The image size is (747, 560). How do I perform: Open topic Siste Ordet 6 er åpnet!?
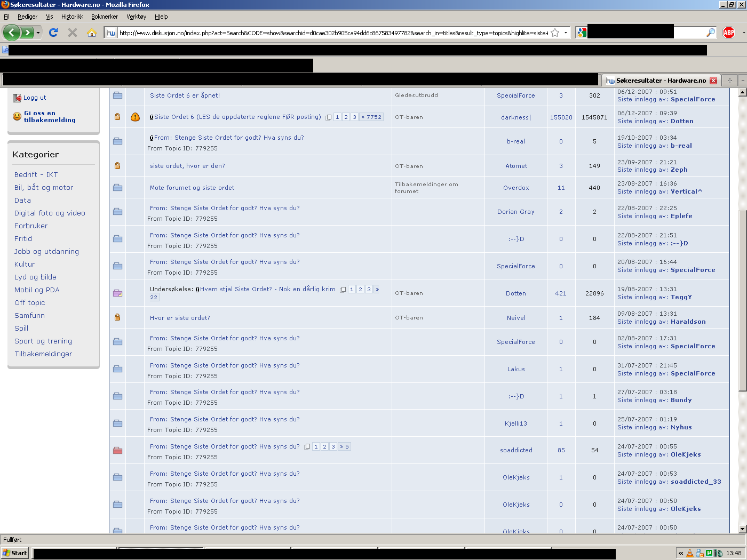click(x=185, y=95)
